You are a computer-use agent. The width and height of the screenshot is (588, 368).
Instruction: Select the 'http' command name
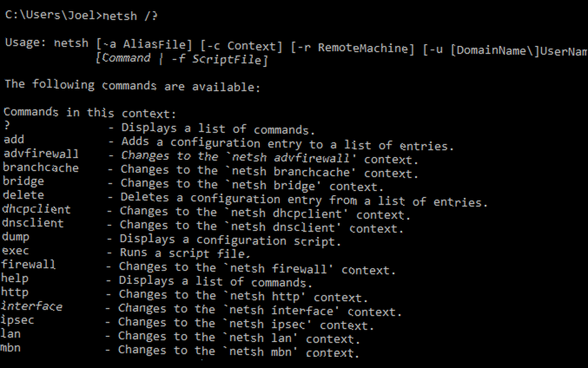pos(15,292)
